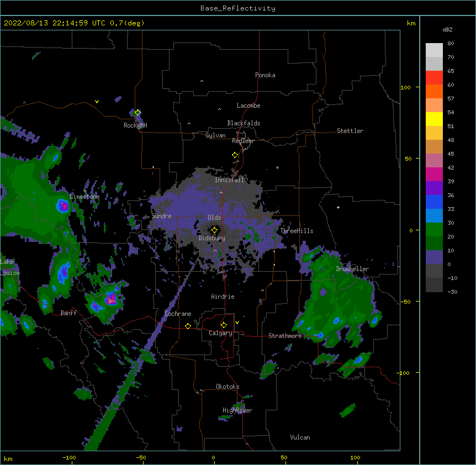Click the yellow diamond marker south of RedDeer

pos(235,155)
